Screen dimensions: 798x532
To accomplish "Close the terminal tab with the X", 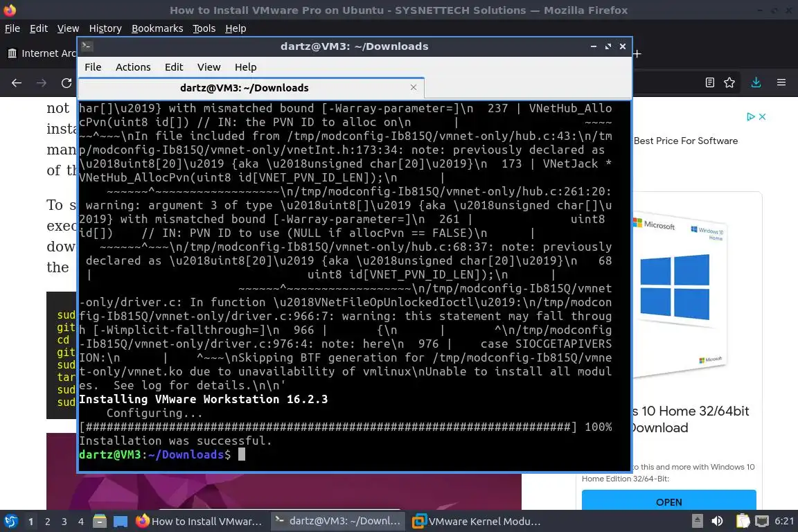I will (x=414, y=87).
